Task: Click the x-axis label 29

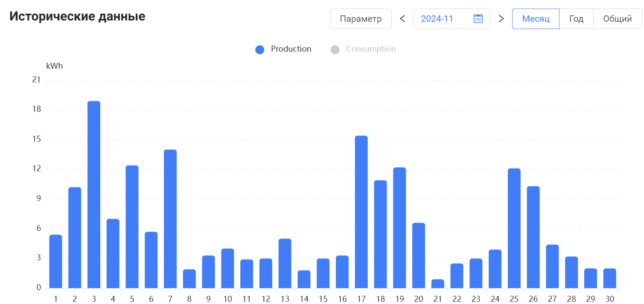Action: pos(591,299)
